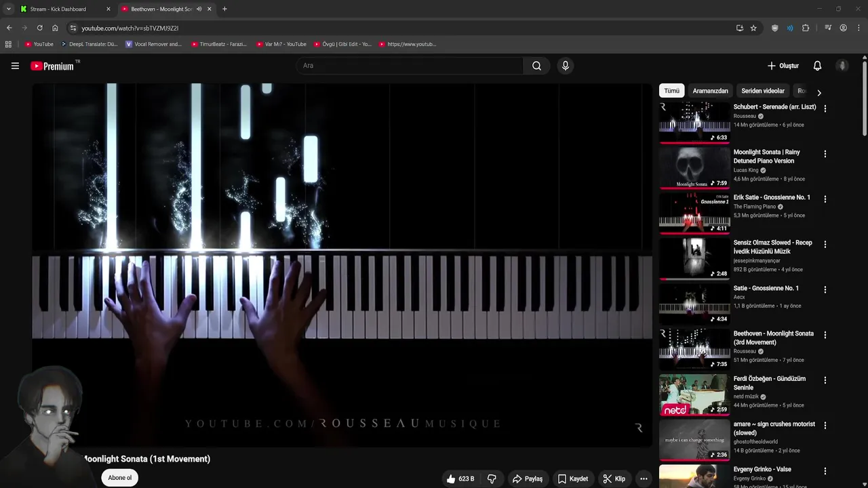The image size is (868, 488).
Task: Close the Kick Dashboard tab
Action: pos(108,9)
